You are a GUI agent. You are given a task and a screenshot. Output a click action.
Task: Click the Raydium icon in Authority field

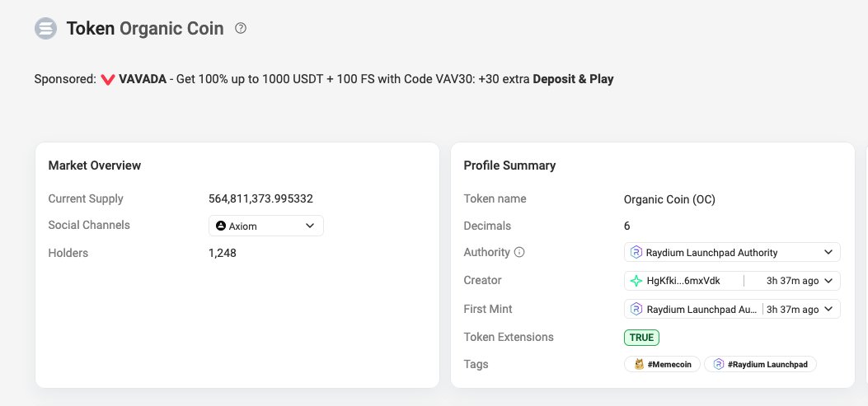click(636, 252)
